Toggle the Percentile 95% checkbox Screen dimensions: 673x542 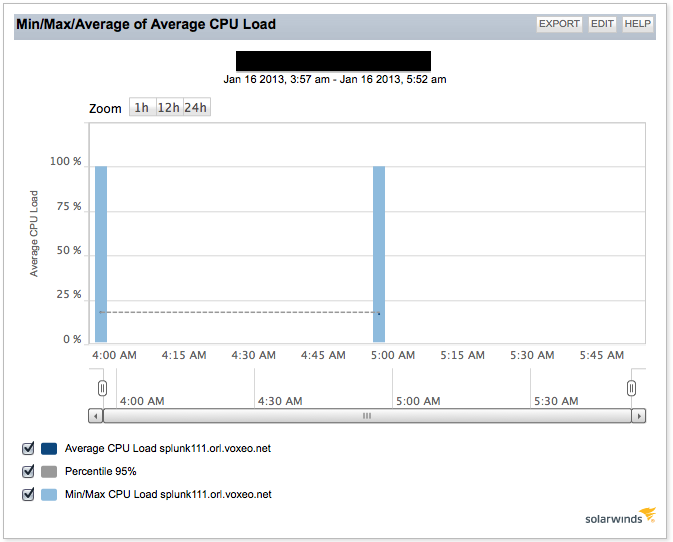click(28, 471)
